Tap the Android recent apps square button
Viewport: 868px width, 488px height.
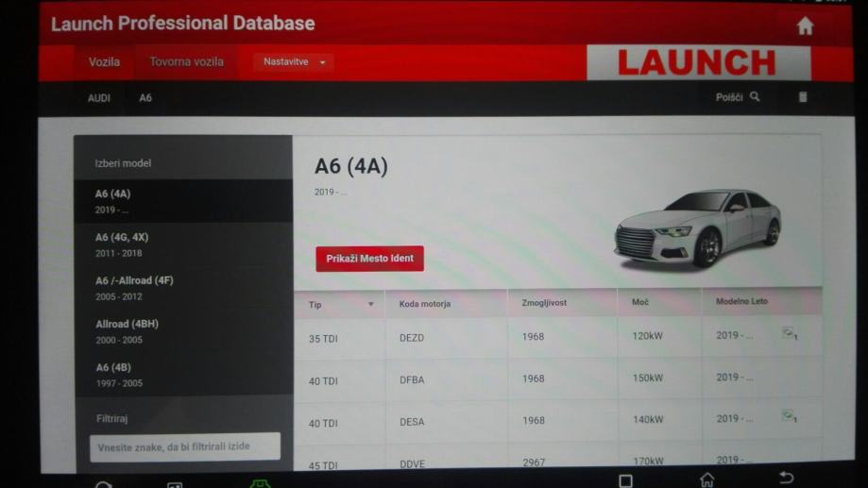point(624,480)
